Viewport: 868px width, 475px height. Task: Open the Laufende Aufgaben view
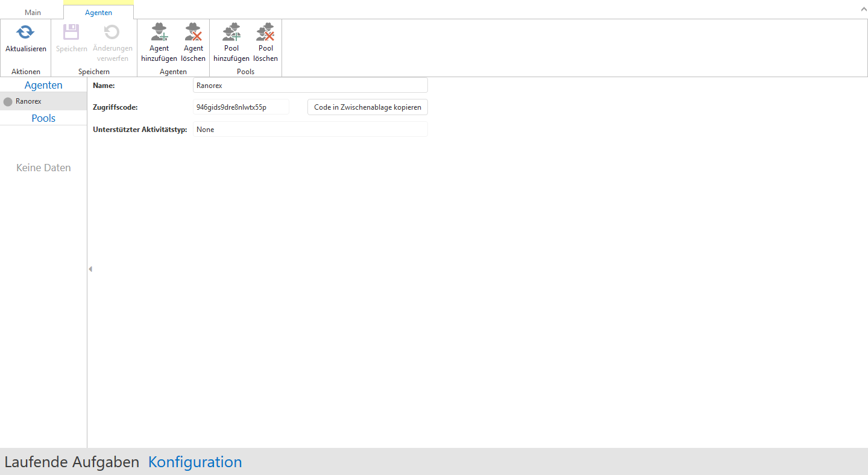[72, 462]
